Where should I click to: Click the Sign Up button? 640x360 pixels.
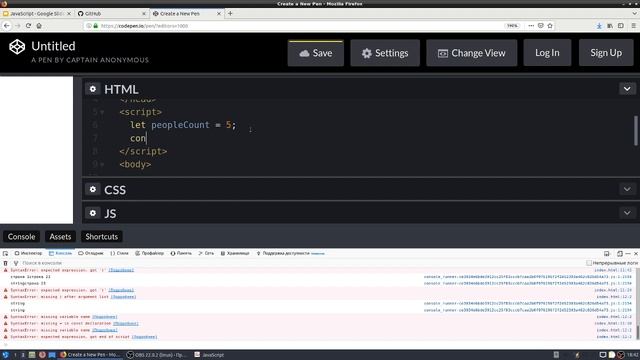point(606,53)
